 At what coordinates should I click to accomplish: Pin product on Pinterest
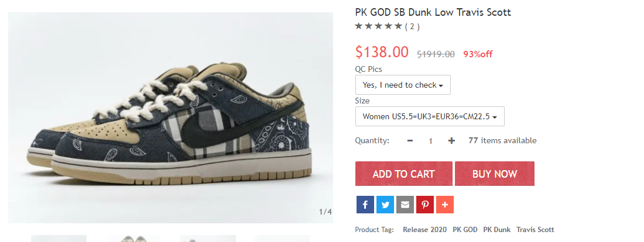pyautogui.click(x=425, y=205)
